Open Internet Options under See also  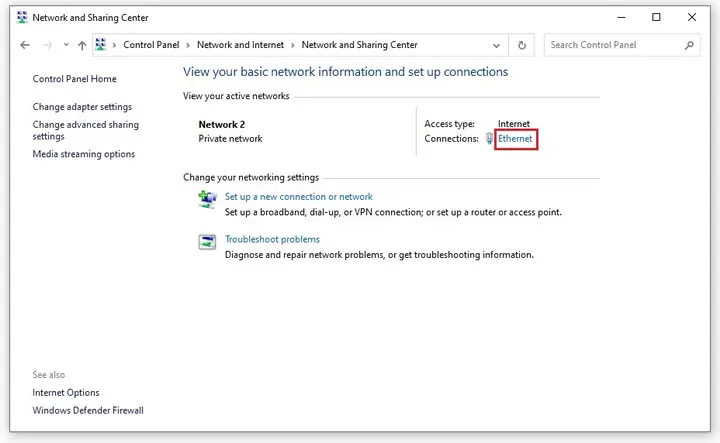tap(66, 393)
